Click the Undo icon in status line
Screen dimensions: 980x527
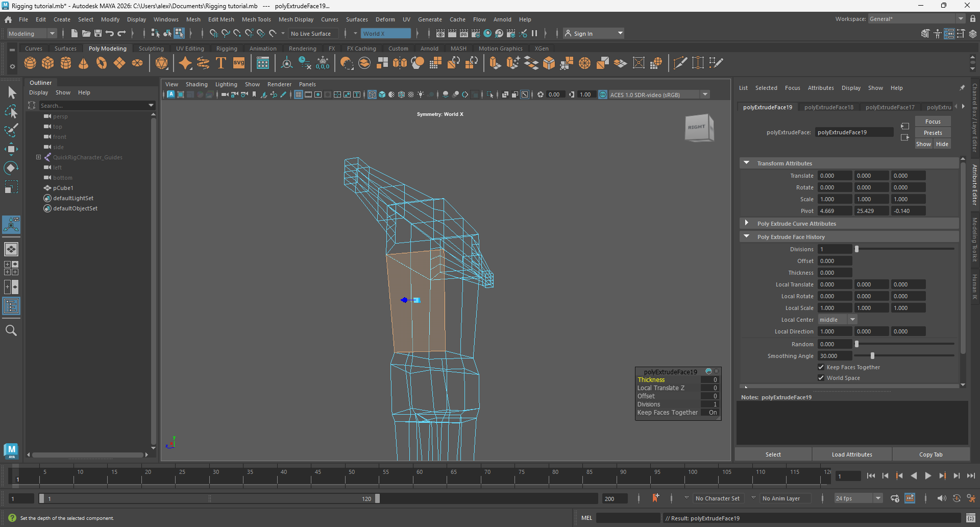[109, 33]
